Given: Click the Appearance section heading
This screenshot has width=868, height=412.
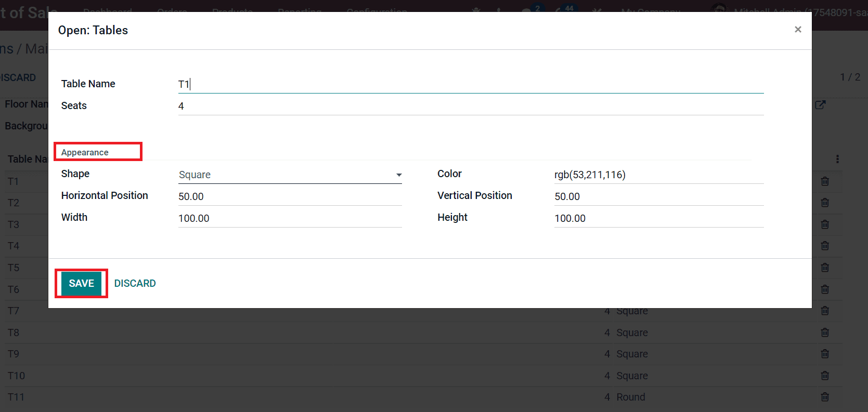Looking at the screenshot, I should [x=85, y=152].
